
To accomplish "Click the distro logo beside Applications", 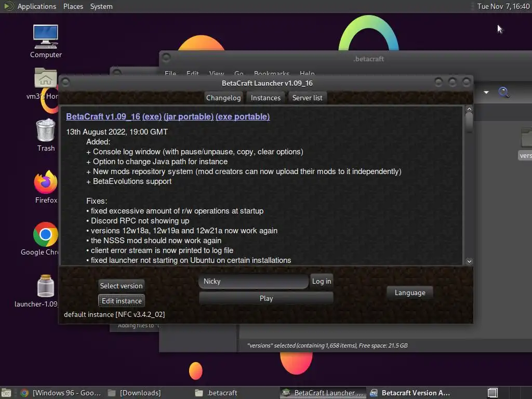I will tap(8, 6).
